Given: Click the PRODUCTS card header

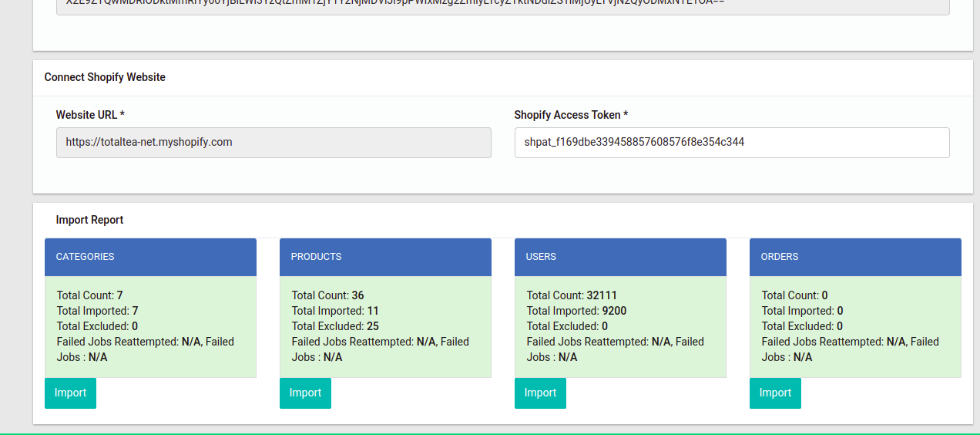Looking at the screenshot, I should coord(385,257).
